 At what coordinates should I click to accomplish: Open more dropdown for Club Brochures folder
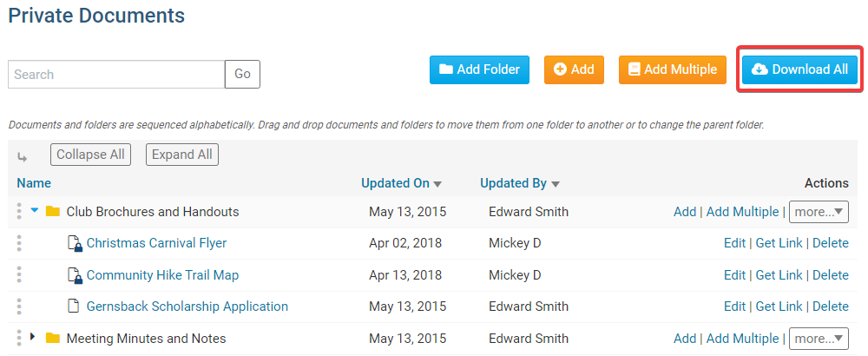(x=819, y=212)
